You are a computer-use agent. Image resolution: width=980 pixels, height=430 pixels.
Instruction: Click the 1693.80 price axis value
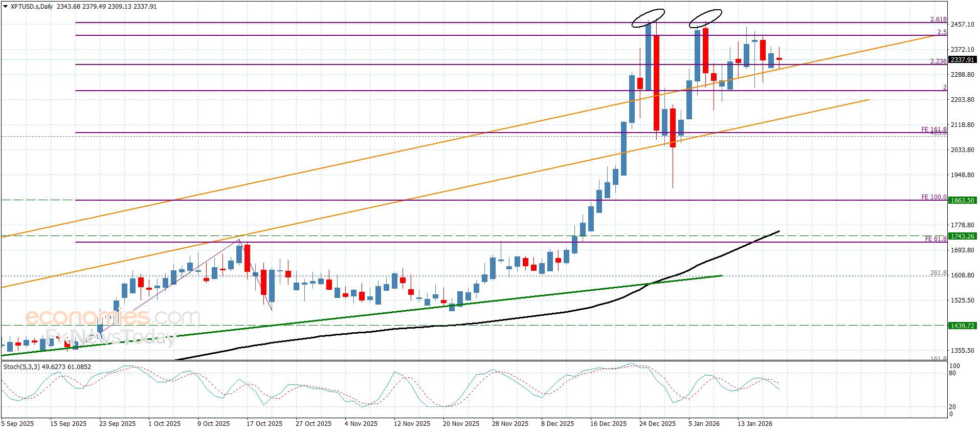click(x=963, y=250)
